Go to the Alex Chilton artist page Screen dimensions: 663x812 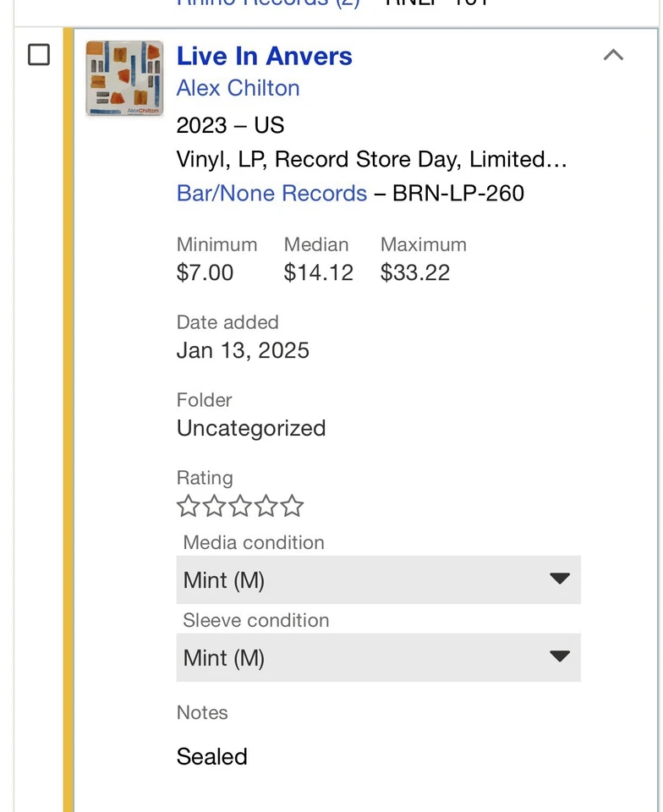[x=238, y=88]
